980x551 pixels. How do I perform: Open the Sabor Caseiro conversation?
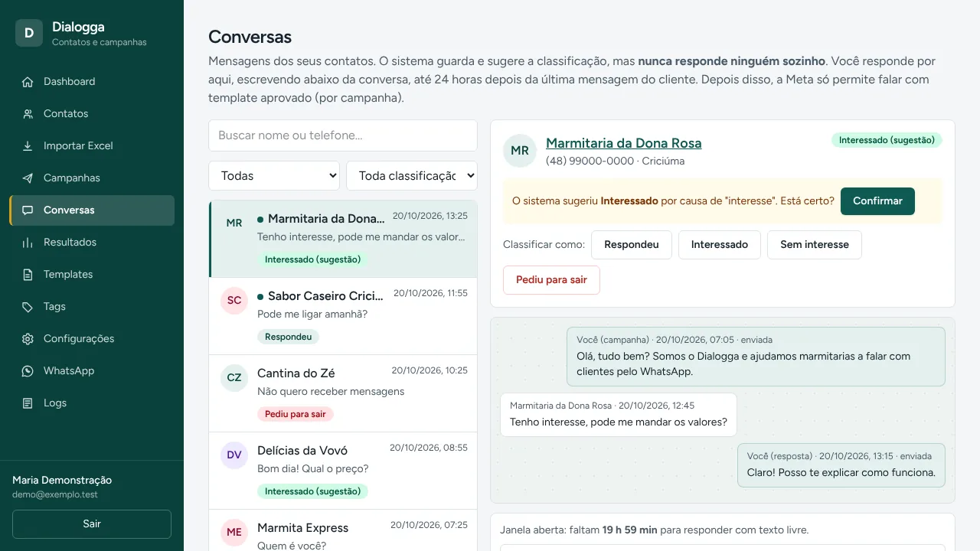[x=343, y=316]
